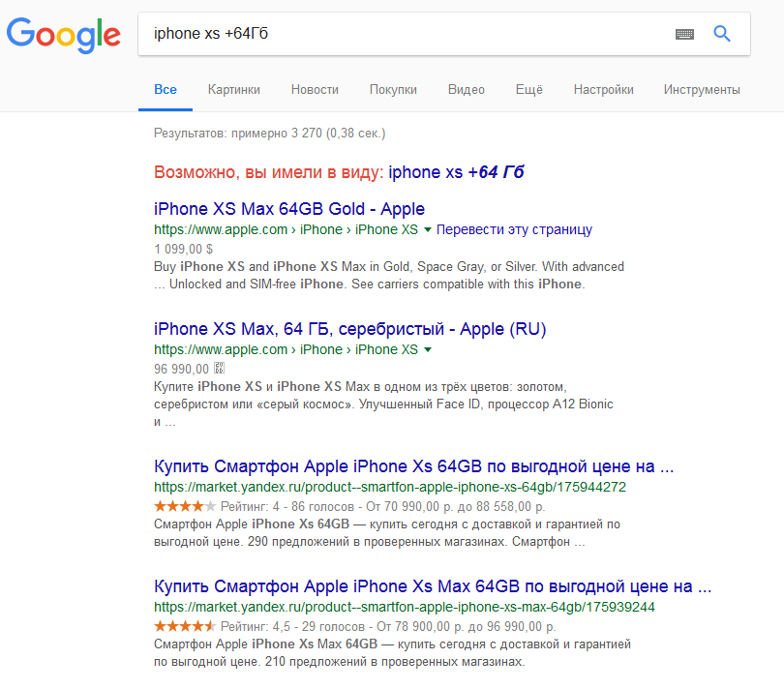
Task: Open 'iPhone XS Max, 64 ГБ, серебристый' result
Action: coord(349,328)
